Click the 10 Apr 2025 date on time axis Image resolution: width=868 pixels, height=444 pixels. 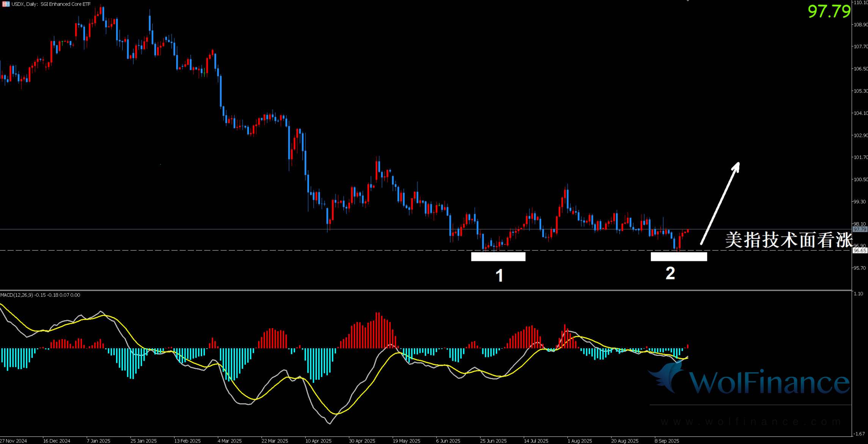coord(318,441)
